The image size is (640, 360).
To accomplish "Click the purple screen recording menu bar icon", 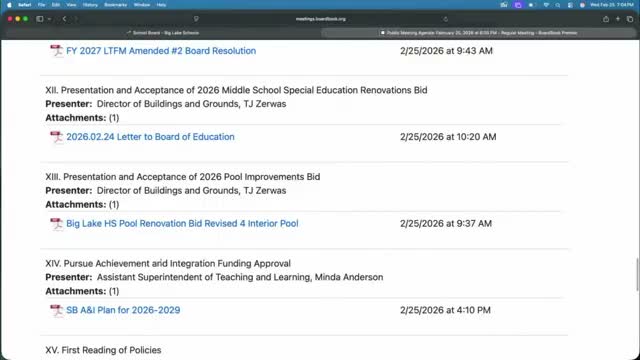I will click(518, 5).
